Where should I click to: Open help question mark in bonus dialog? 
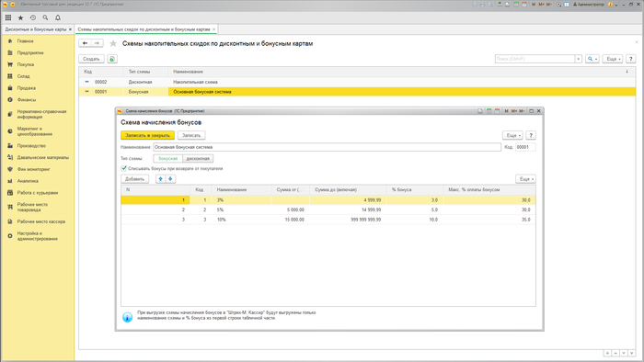(x=531, y=135)
